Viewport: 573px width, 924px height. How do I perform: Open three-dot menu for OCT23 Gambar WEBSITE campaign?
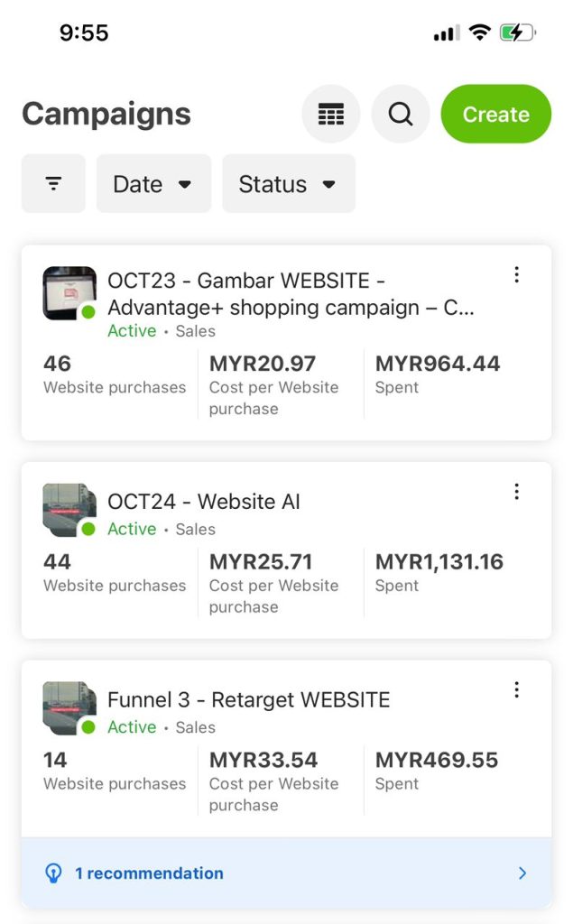(x=516, y=274)
